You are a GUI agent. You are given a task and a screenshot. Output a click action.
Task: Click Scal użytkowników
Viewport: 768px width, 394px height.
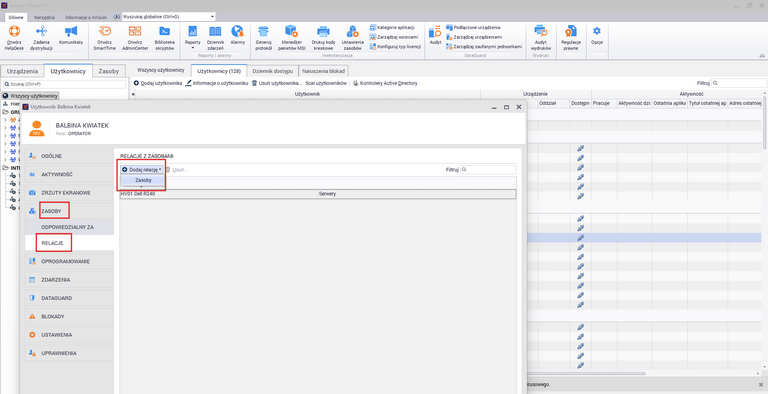(x=326, y=83)
